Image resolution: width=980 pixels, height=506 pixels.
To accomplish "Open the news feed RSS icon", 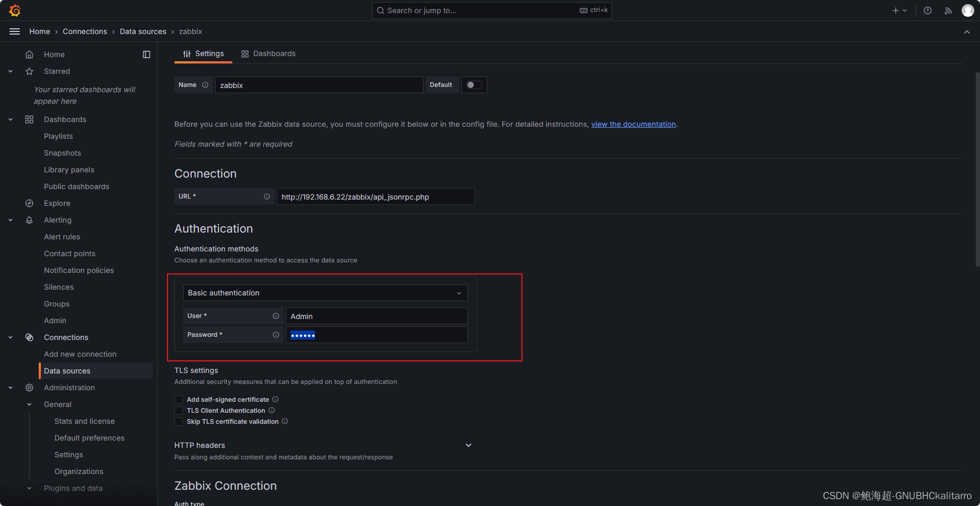I will 948,10.
